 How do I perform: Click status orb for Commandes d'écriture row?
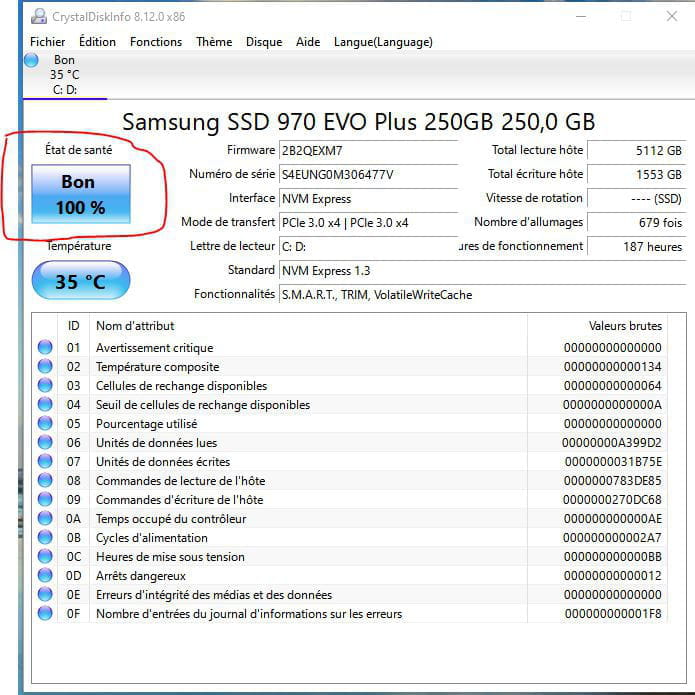point(45,499)
